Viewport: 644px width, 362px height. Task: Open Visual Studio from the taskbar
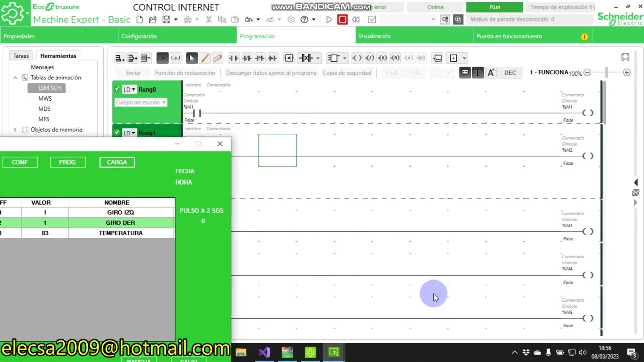point(264,352)
